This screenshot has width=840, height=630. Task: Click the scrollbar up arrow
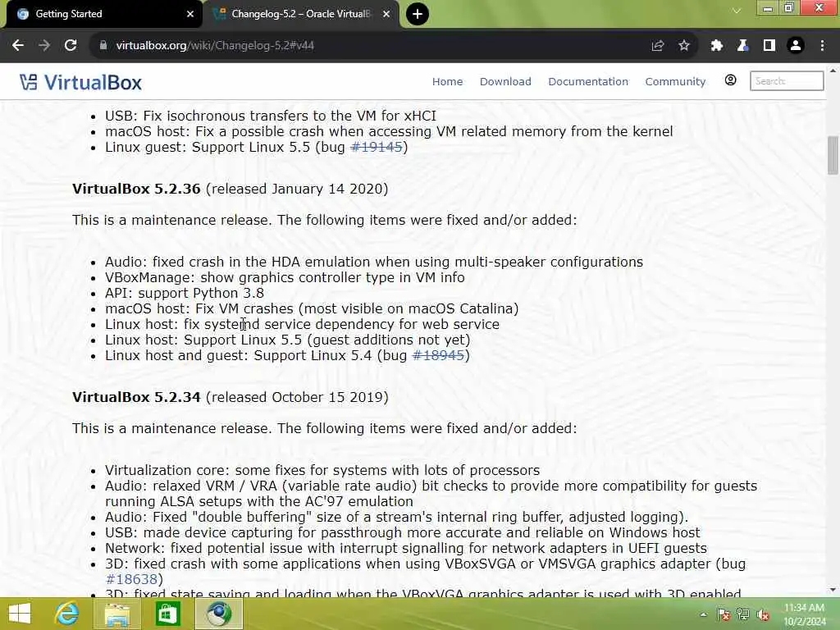point(833,71)
